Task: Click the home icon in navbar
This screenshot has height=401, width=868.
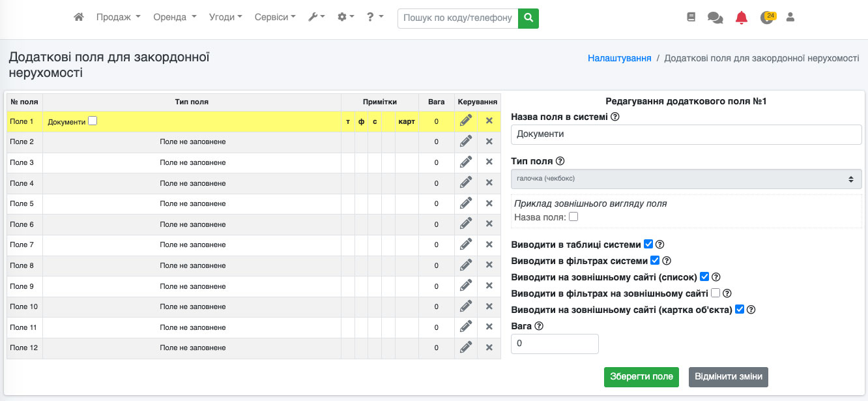Action: (79, 18)
